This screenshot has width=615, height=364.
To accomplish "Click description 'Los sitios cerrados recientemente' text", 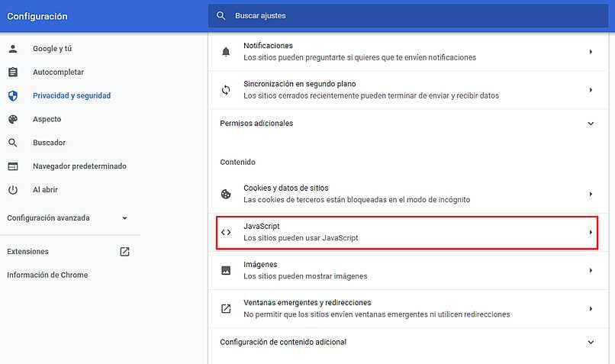I will (x=372, y=95).
